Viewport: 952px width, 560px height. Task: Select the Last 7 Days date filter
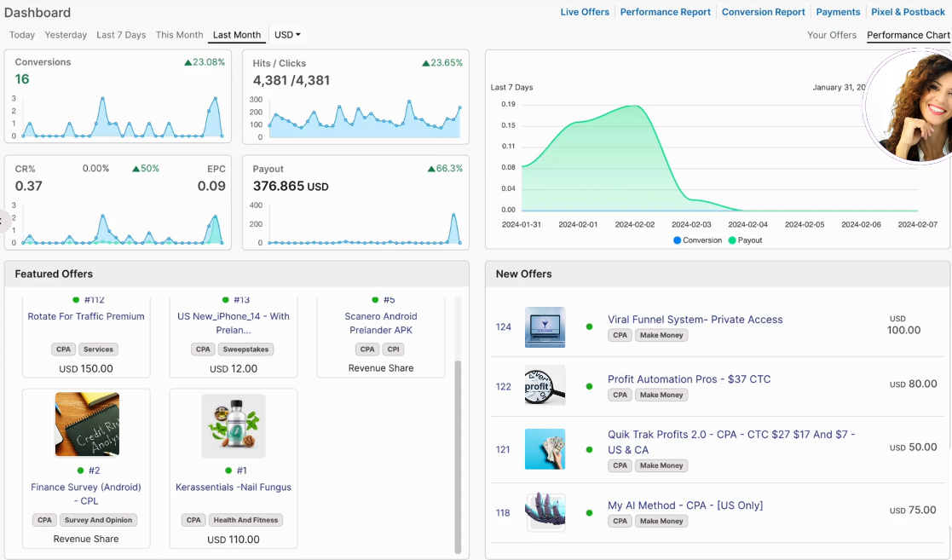coord(121,35)
